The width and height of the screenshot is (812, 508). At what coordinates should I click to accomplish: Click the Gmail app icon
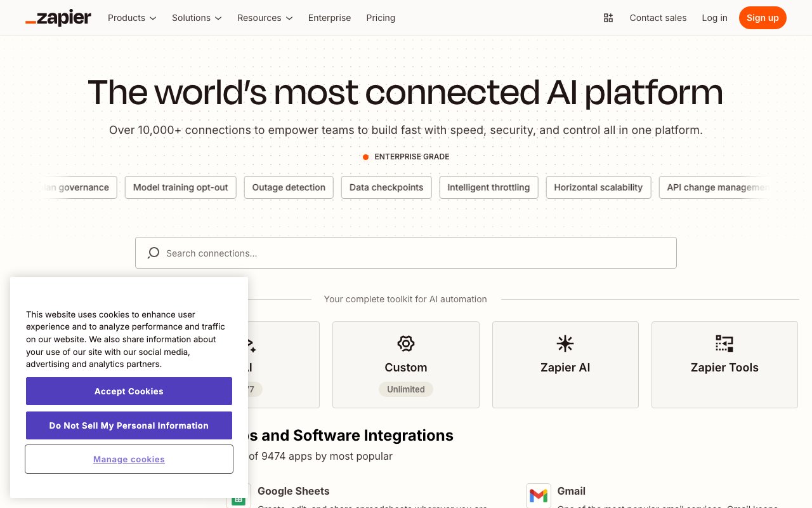coord(538,495)
